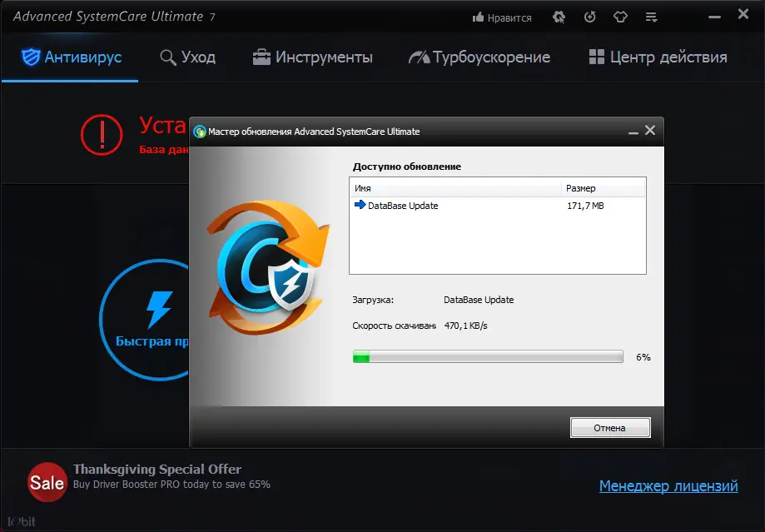The width and height of the screenshot is (765, 532).
Task: Click the Нравится thumbs-up button
Action: 502,17
